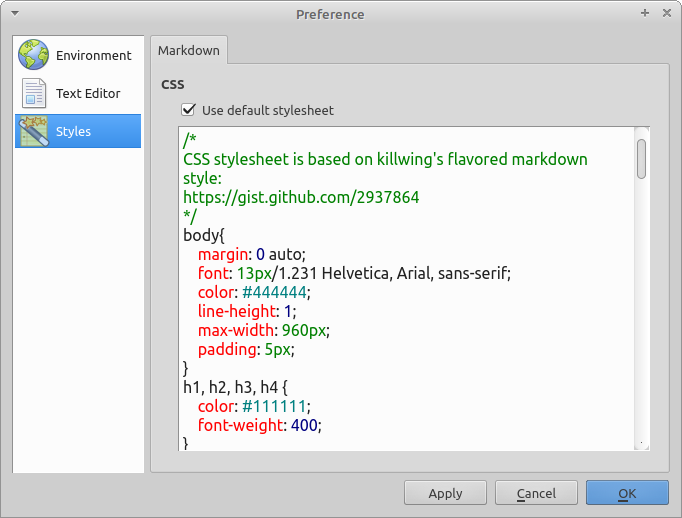
Task: Click the CSS editor scrollbar thumb
Action: click(641, 159)
